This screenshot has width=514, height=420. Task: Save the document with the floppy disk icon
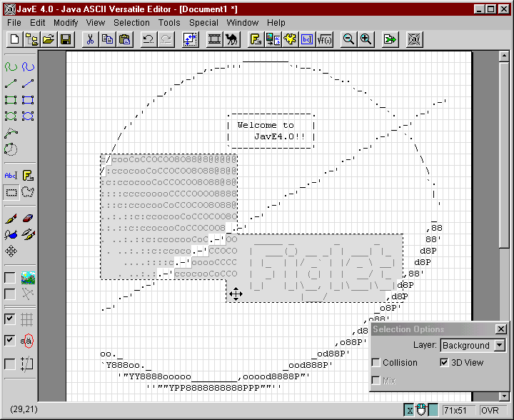click(x=66, y=39)
